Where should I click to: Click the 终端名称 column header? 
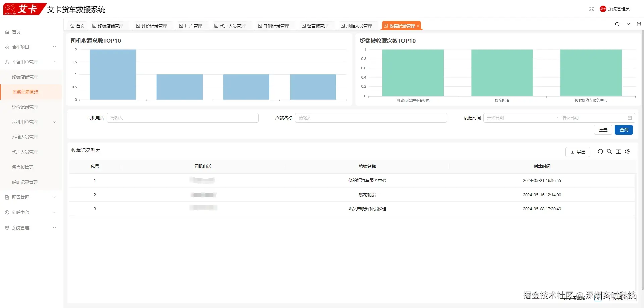click(367, 167)
